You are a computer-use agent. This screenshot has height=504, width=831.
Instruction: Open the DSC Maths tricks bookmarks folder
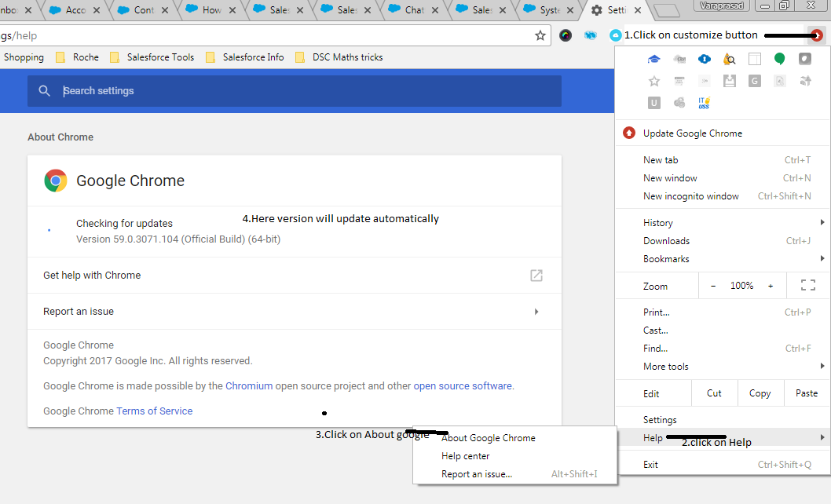pos(339,57)
